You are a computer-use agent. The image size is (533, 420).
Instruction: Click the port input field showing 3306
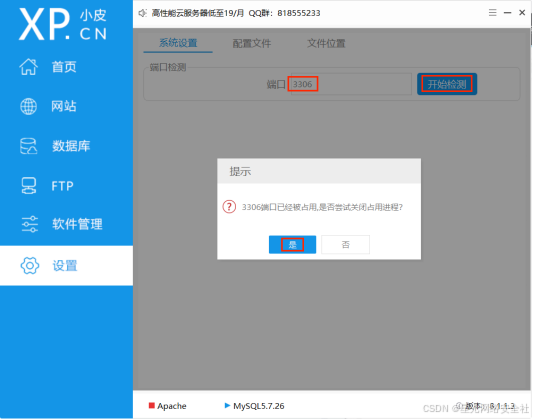(x=350, y=84)
